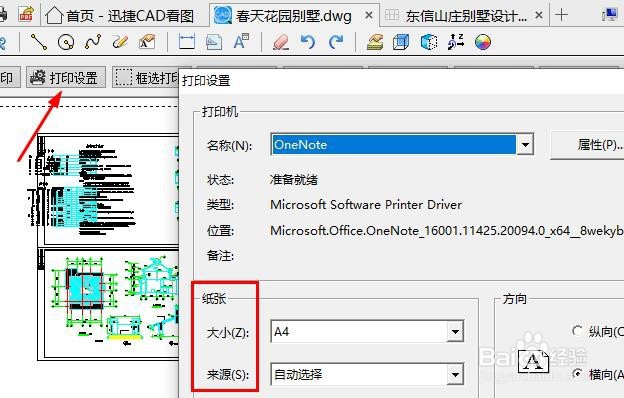Click the Z-axis orientation icon
624x398 pixels.
click(456, 42)
